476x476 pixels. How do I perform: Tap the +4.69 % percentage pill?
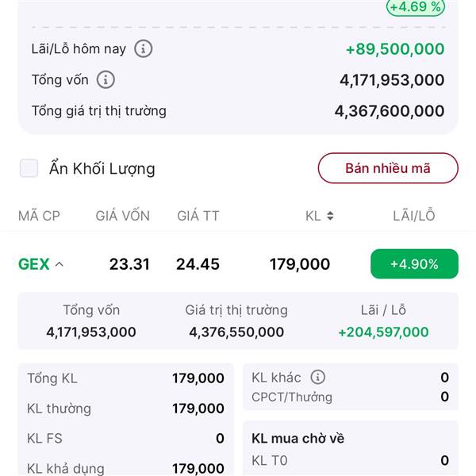[415, 6]
